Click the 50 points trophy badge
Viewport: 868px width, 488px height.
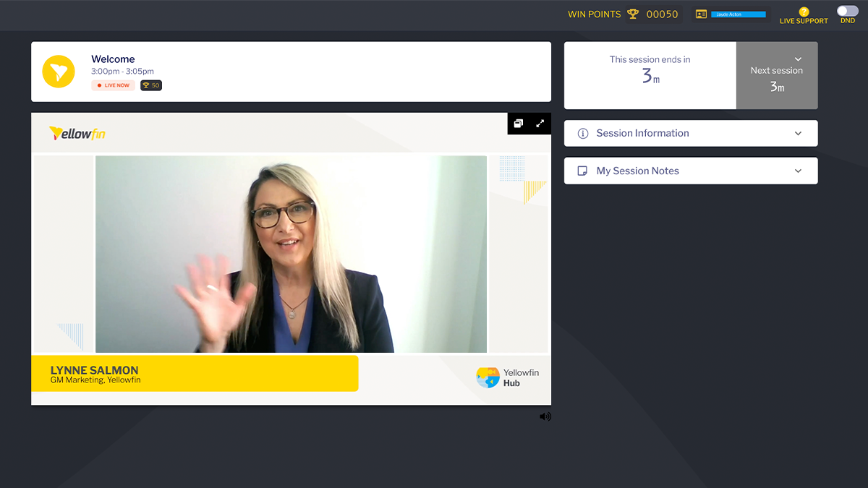151,85
